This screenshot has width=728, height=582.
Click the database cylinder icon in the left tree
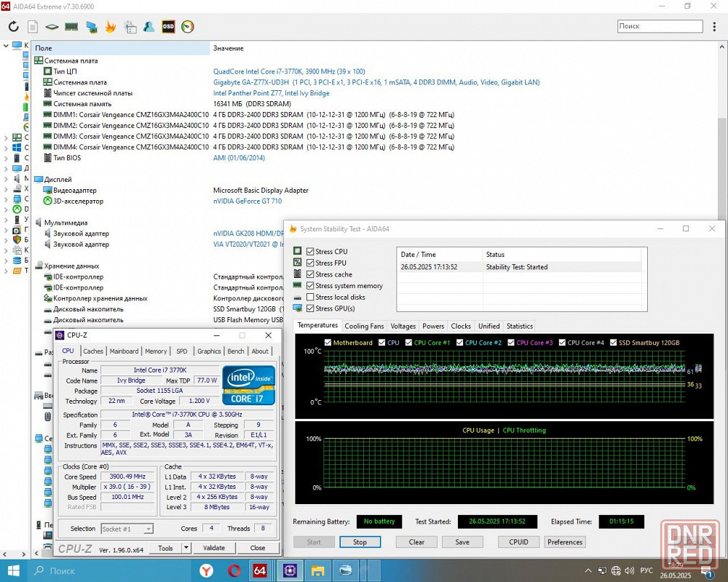[17, 260]
